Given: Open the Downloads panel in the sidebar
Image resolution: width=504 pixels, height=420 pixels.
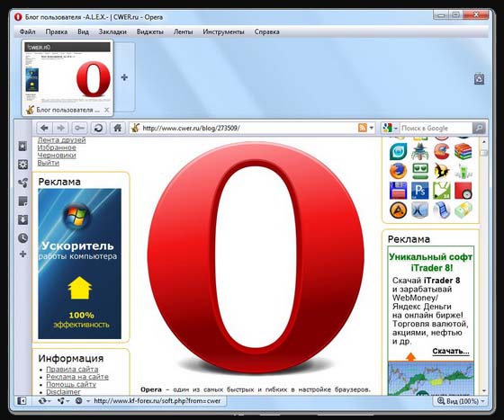Looking at the screenshot, I should point(22,219).
